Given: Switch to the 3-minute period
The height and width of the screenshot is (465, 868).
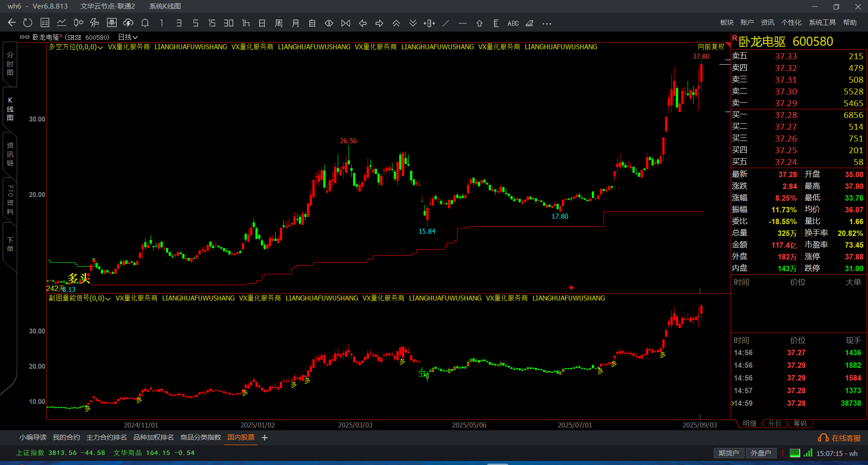Looking at the screenshot, I should [x=179, y=23].
